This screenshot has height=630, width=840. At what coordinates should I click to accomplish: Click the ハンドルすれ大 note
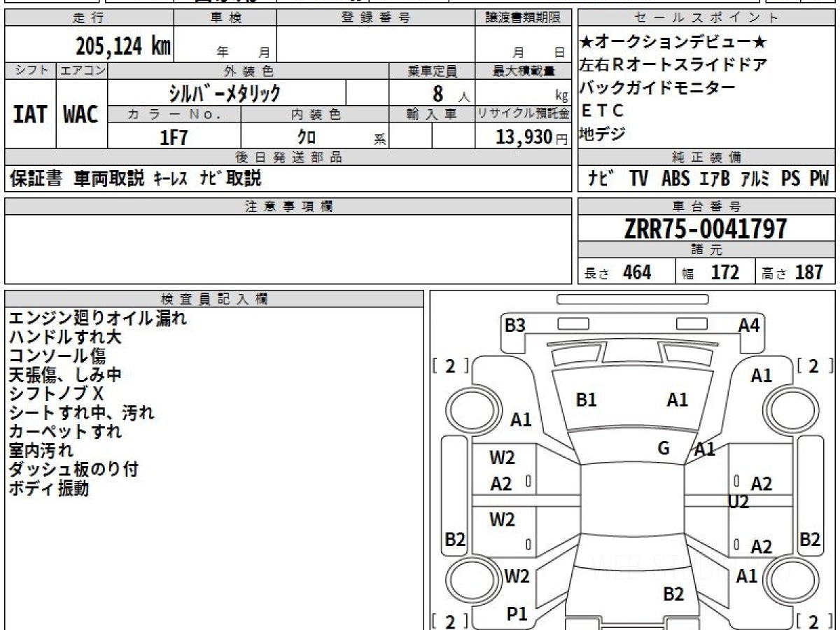[66, 337]
